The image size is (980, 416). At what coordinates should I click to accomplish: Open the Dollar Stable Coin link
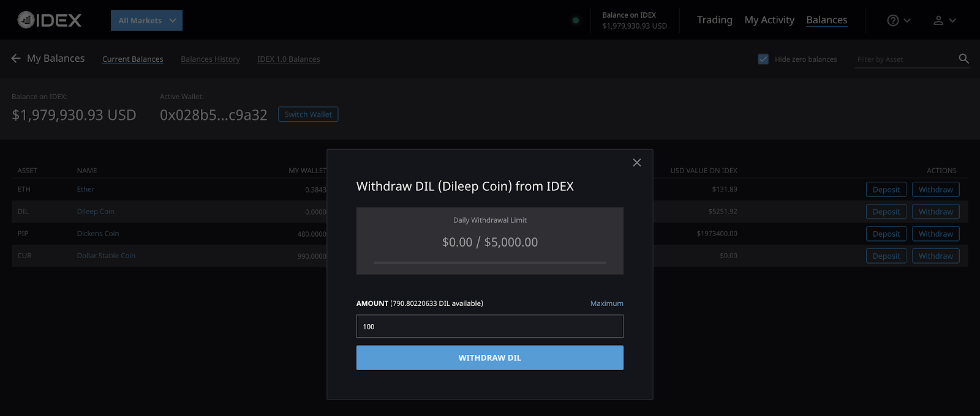point(106,256)
